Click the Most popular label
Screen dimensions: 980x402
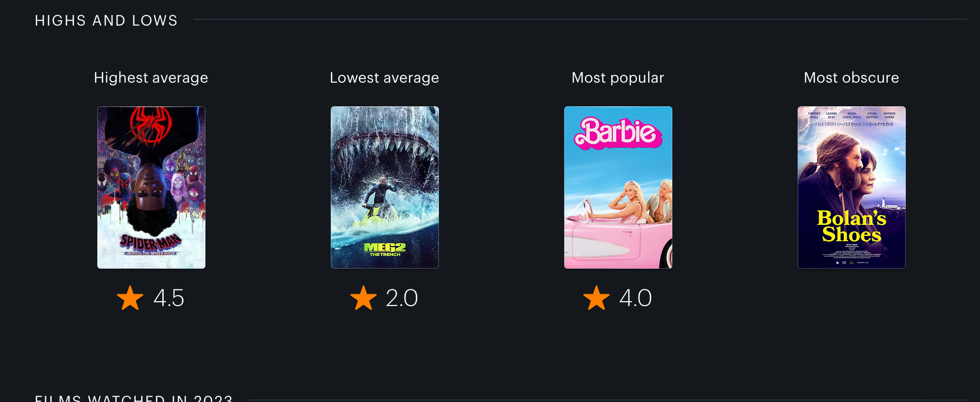coord(618,78)
